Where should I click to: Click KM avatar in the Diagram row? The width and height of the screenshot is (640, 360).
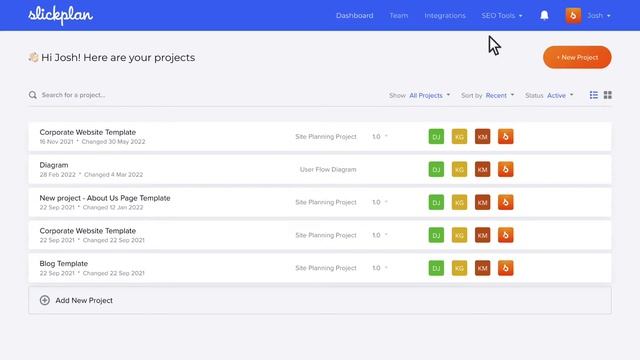(482, 169)
